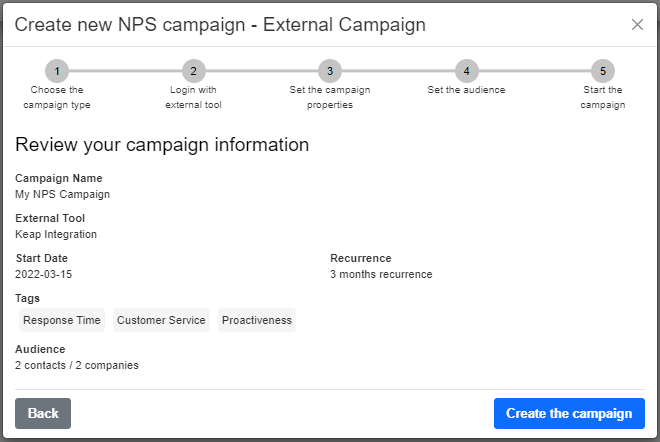Click the Keap Integration value
The width and height of the screenshot is (660, 442).
[x=56, y=234]
